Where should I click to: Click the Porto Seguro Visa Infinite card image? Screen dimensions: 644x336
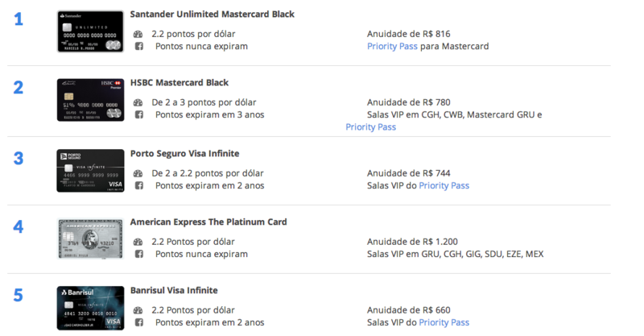coord(90,171)
